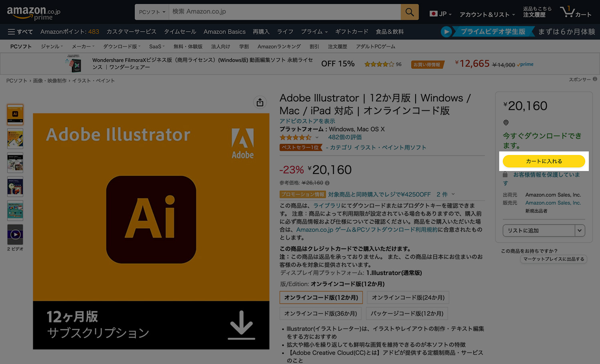Screen dimensions: 600x364
Task: Expand the ジャンル submenu
Action: (x=52, y=46)
